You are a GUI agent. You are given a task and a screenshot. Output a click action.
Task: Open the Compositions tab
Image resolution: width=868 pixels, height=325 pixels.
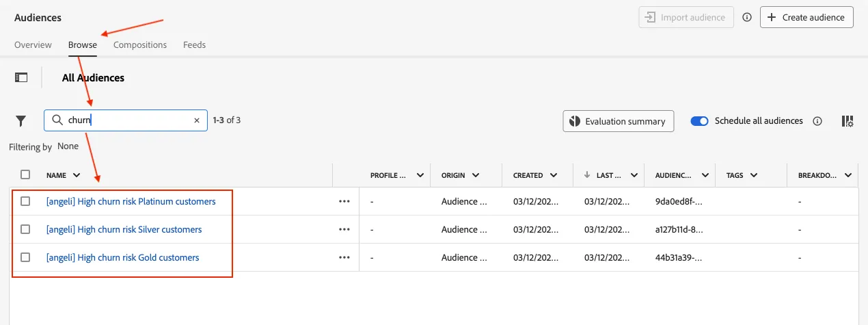140,44
